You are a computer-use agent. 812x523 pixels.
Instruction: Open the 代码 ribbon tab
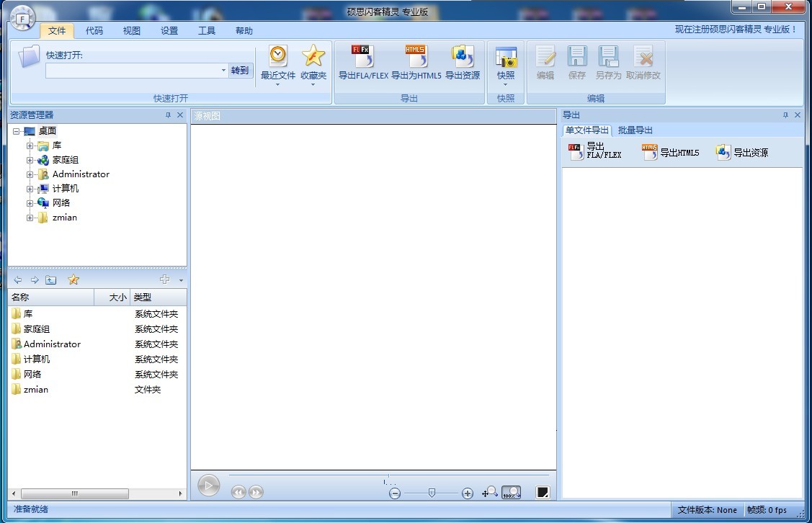click(x=94, y=31)
